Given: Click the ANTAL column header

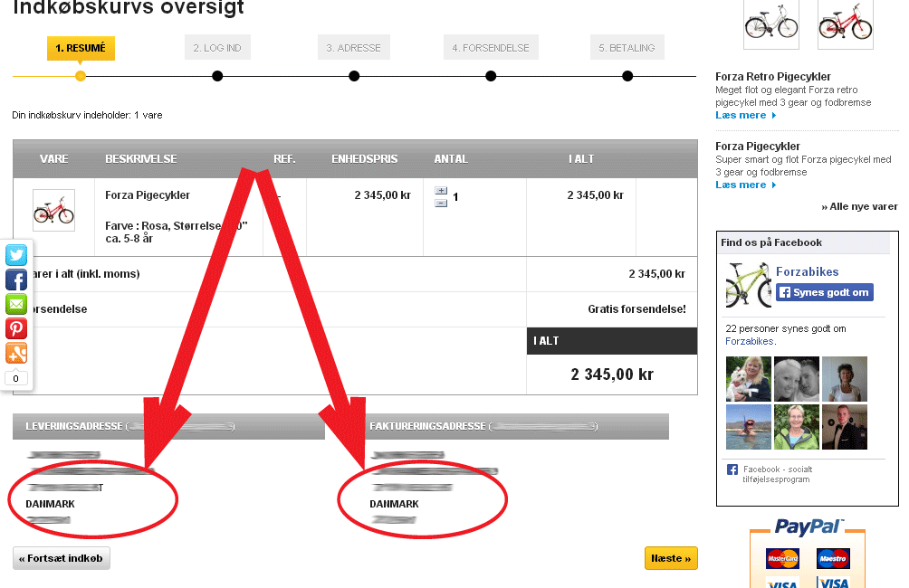Looking at the screenshot, I should coord(451,158).
